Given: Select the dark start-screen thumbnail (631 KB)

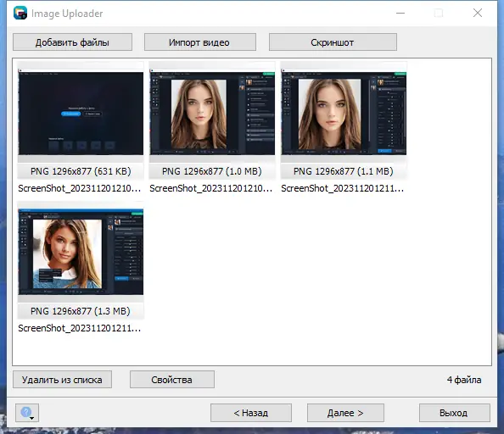Looking at the screenshot, I should click(x=81, y=113).
